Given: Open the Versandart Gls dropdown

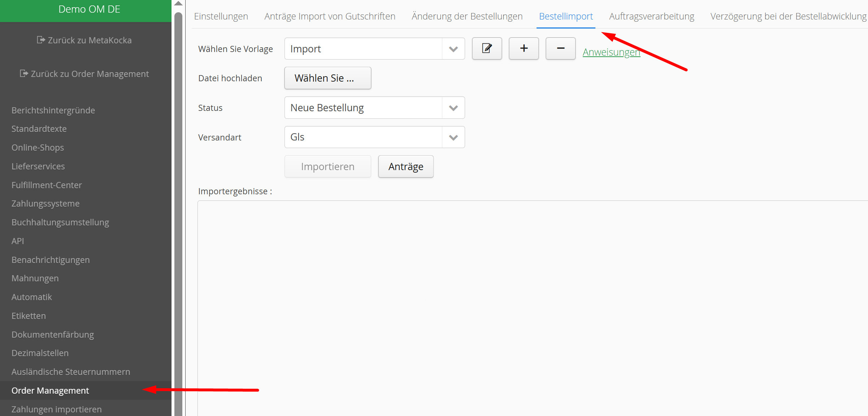Looking at the screenshot, I should pyautogui.click(x=453, y=137).
